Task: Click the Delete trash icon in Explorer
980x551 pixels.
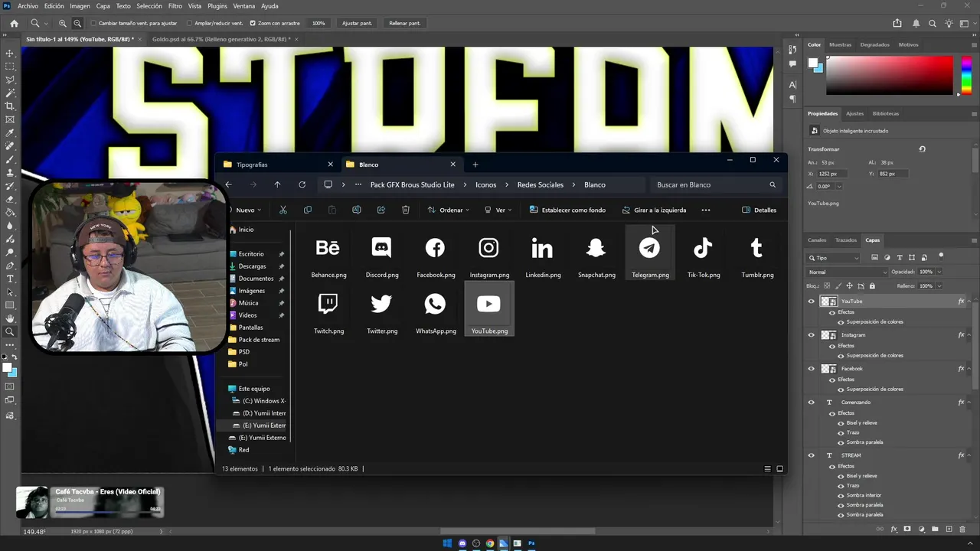Action: 406,210
